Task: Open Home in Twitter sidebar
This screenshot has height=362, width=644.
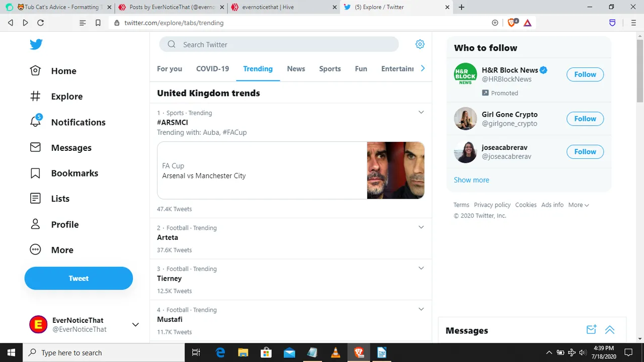Action: (x=53, y=71)
